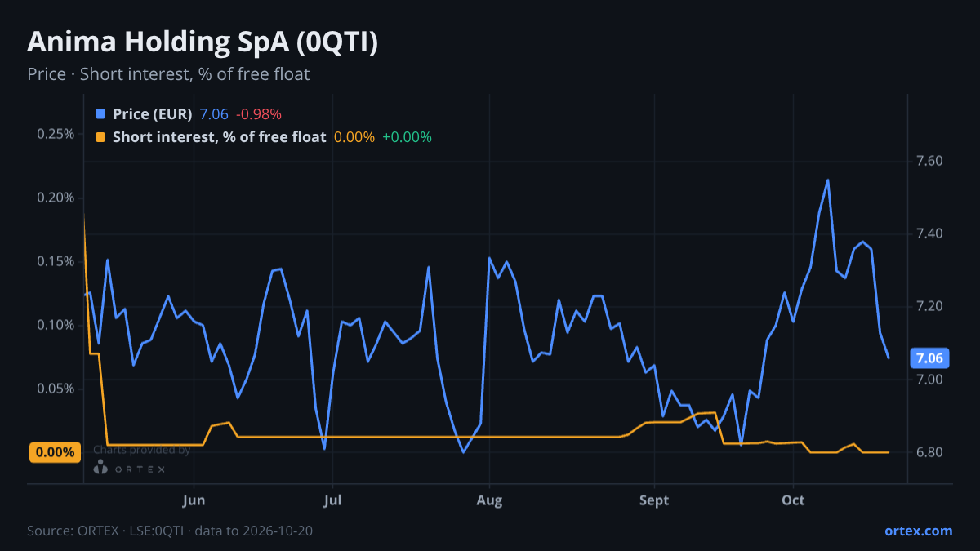Click the 0.20% left axis label
Image resolution: width=980 pixels, height=551 pixels.
(56, 198)
